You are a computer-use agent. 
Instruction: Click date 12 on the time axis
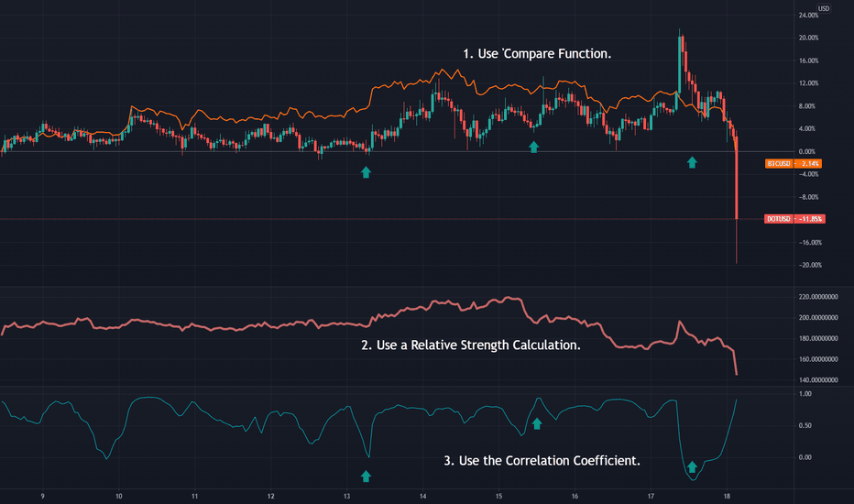270,497
